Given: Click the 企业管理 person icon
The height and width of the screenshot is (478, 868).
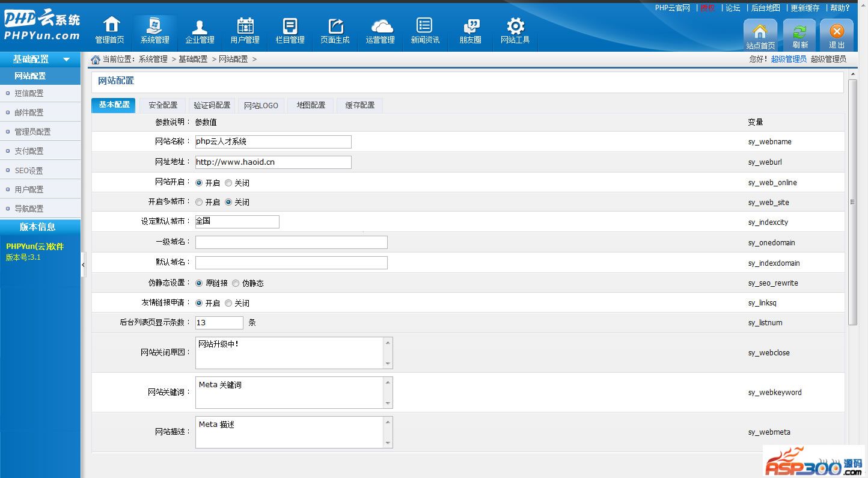Looking at the screenshot, I should [x=200, y=27].
